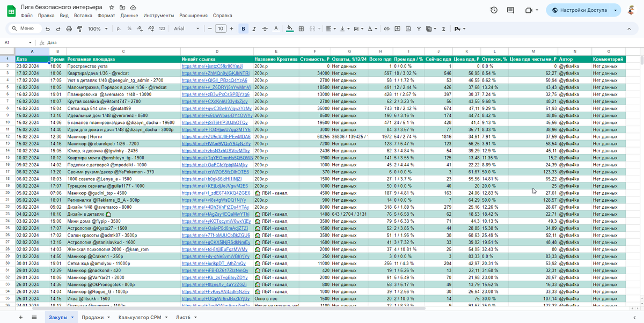Switch to the Продажи sheet tab
The height and width of the screenshot is (323, 644).
96,317
